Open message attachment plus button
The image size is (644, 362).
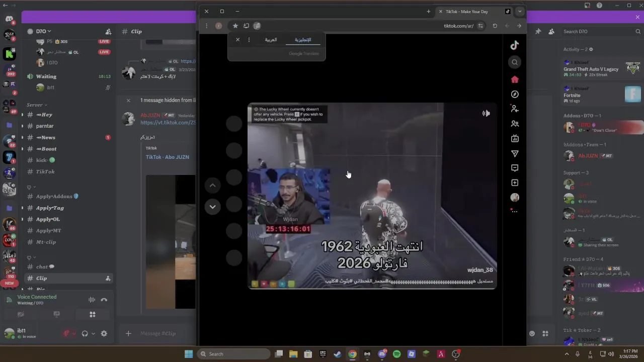(128, 333)
